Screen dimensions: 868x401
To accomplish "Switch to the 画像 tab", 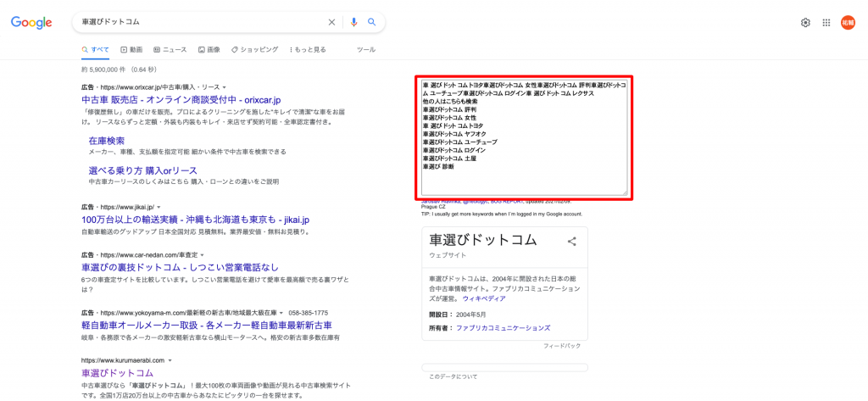I will click(209, 49).
